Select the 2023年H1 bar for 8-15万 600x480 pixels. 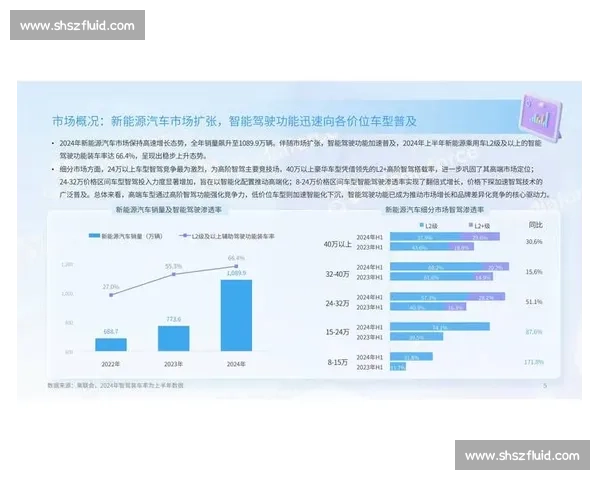tap(398, 367)
